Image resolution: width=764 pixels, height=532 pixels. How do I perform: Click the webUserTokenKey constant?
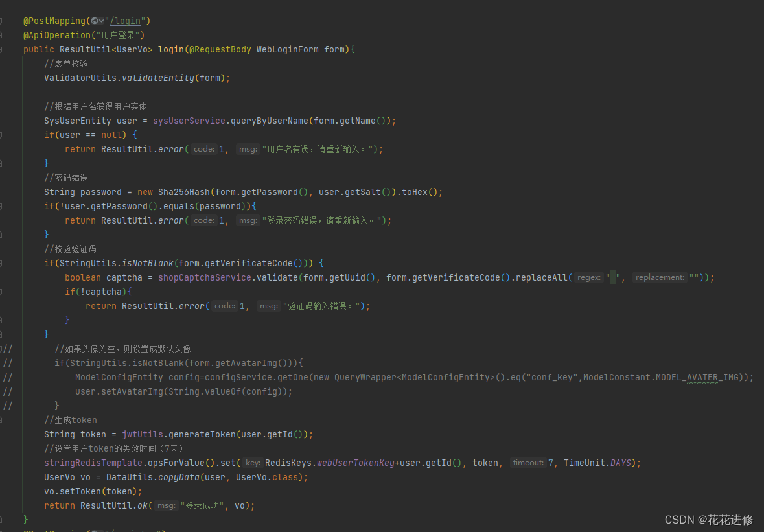tap(355, 463)
